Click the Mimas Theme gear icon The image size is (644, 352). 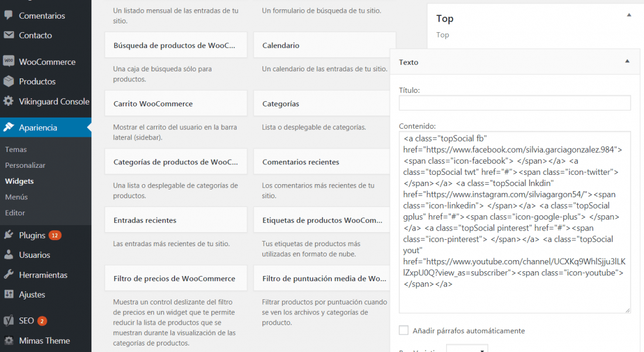8,340
